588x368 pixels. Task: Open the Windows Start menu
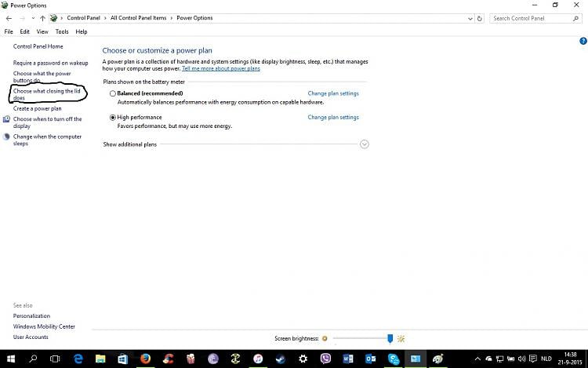point(11,359)
